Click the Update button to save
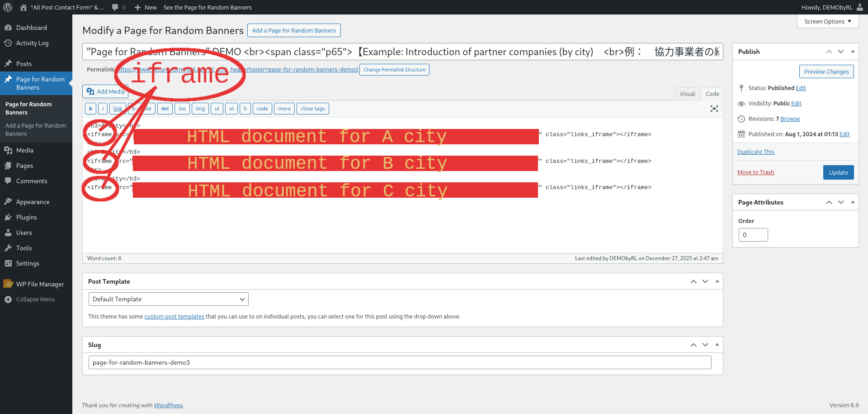 (x=838, y=172)
